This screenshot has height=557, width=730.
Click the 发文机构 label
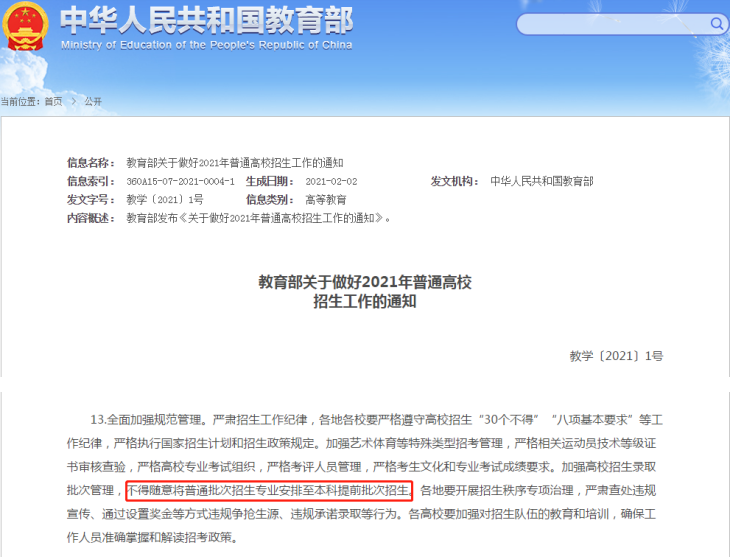454,181
